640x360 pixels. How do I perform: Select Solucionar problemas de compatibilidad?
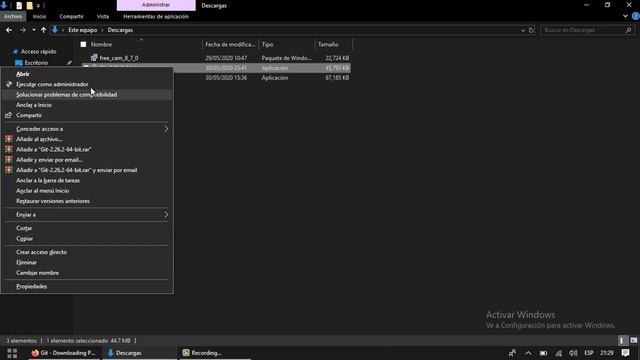(x=67, y=94)
